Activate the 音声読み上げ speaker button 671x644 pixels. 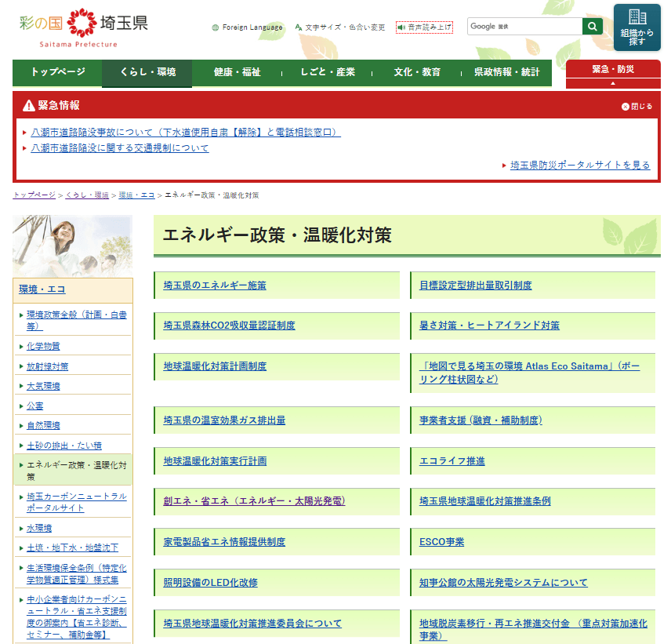point(424,27)
